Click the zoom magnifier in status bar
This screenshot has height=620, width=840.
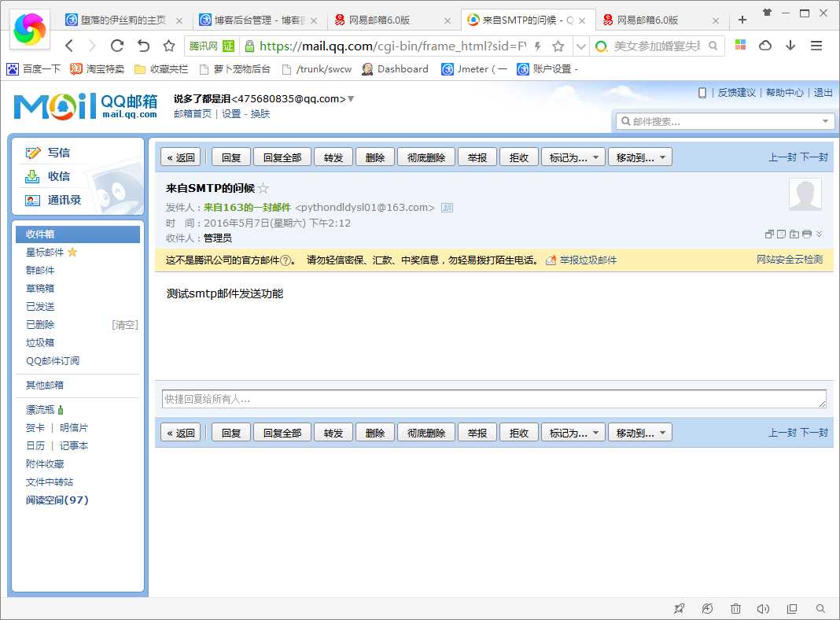[x=820, y=608]
